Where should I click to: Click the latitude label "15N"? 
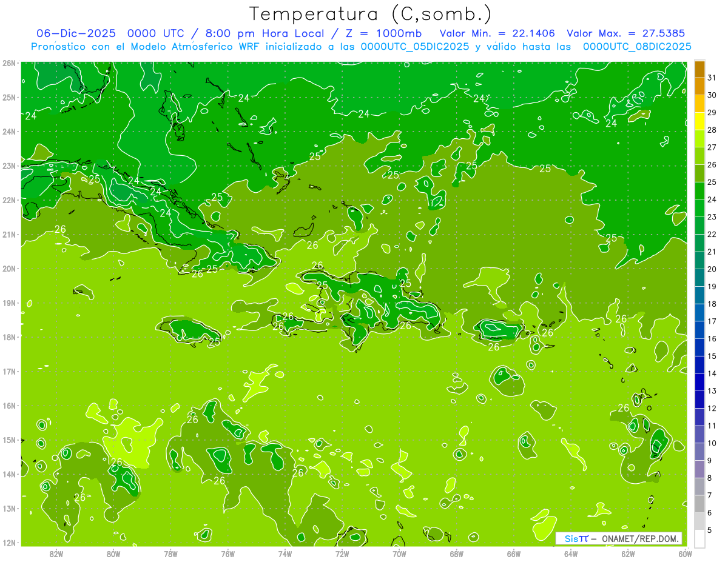click(9, 440)
